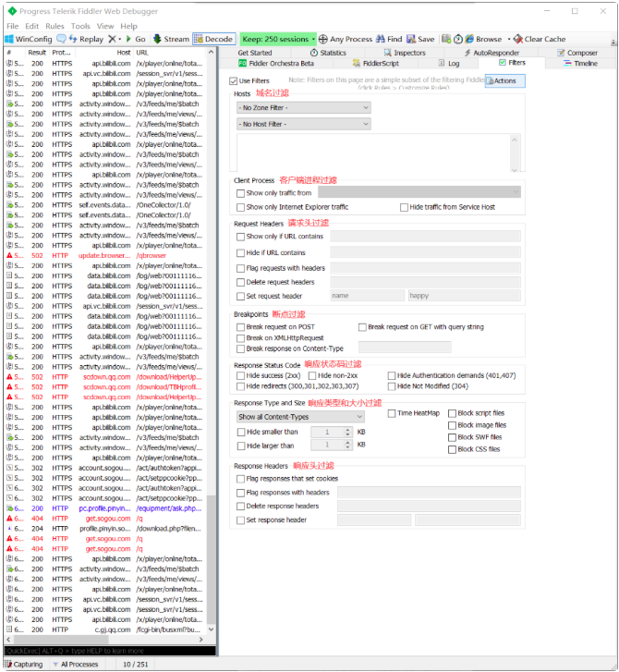Save sessions with the Save icon

pos(420,39)
